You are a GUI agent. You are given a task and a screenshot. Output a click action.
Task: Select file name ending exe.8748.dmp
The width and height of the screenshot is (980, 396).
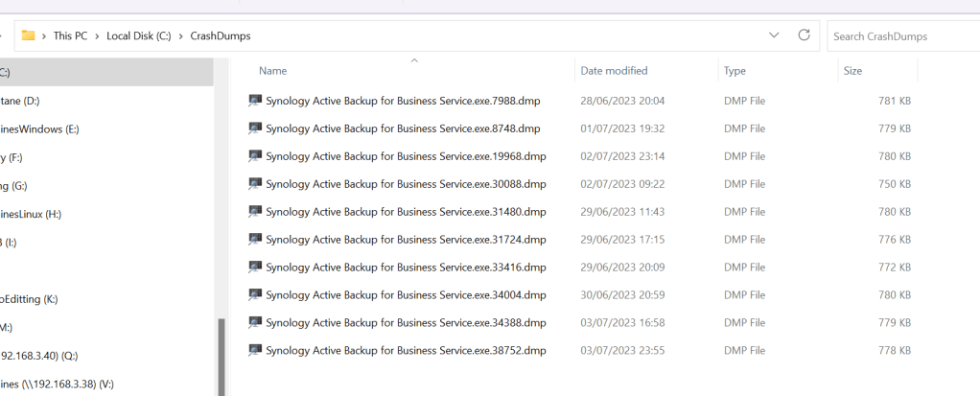pos(403,128)
